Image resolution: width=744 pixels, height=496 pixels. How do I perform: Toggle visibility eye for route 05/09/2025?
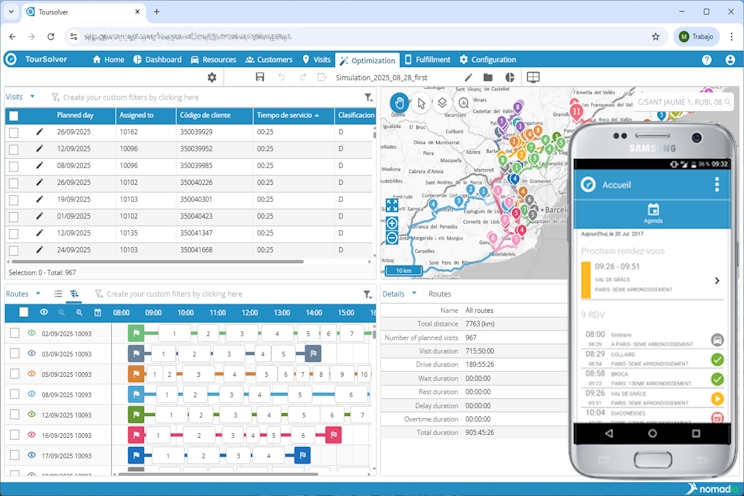click(31, 374)
